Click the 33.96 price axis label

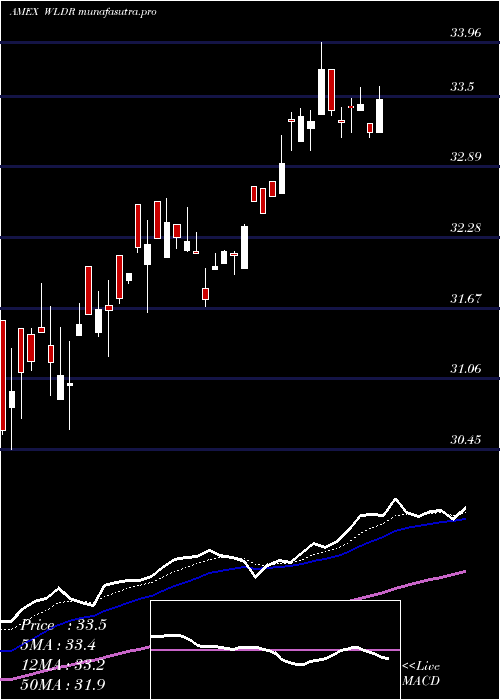coord(466,33)
